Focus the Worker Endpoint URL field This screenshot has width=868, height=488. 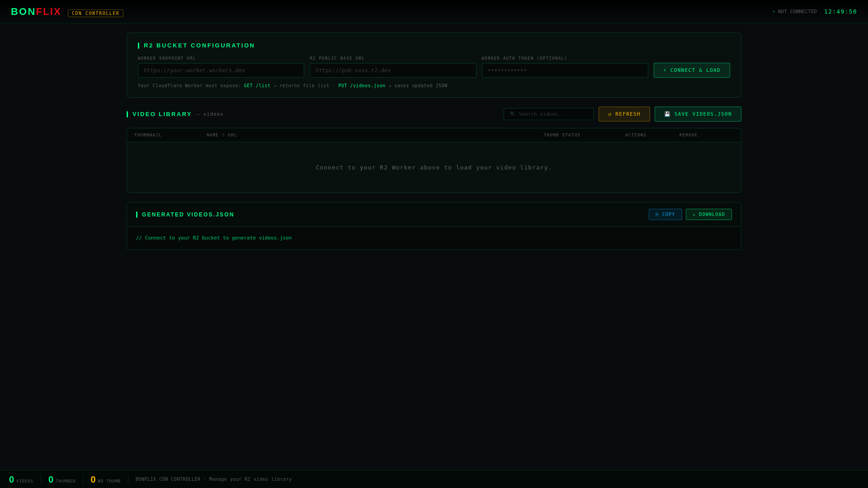[x=221, y=70]
